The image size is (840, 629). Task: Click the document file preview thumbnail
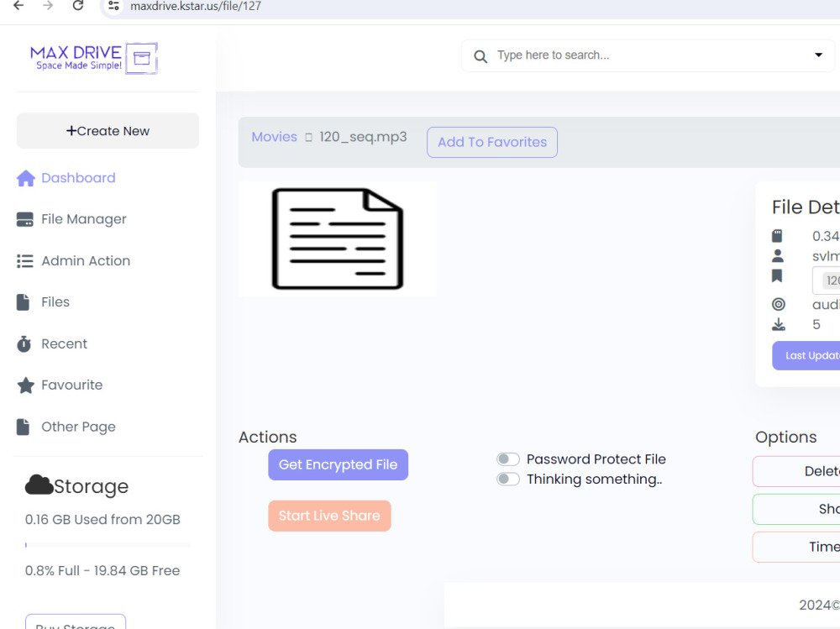(x=338, y=239)
